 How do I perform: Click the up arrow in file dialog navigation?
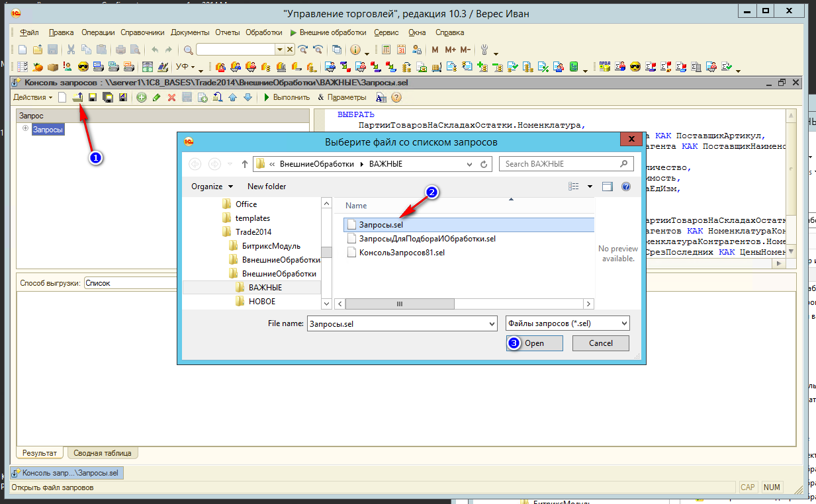(245, 164)
